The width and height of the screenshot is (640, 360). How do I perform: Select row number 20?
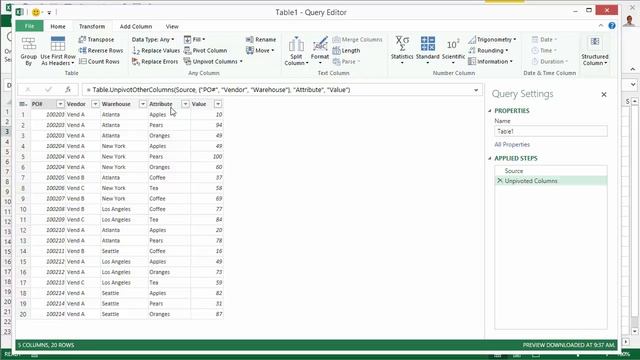click(x=23, y=314)
